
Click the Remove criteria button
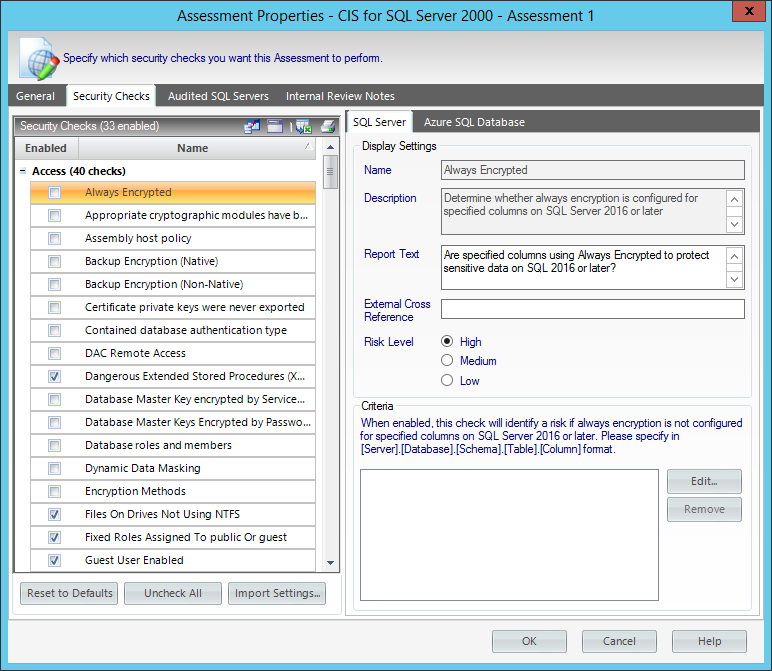704,510
